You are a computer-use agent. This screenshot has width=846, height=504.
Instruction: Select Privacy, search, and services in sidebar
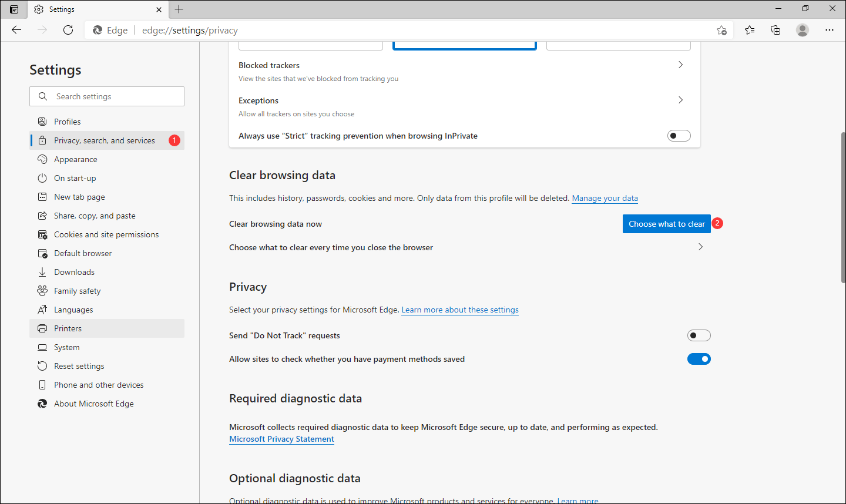[105, 140]
